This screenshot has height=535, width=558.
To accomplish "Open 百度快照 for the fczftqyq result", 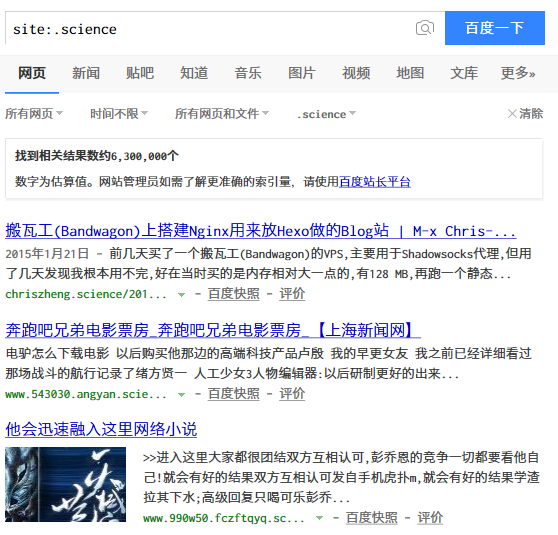I will (x=372, y=518).
